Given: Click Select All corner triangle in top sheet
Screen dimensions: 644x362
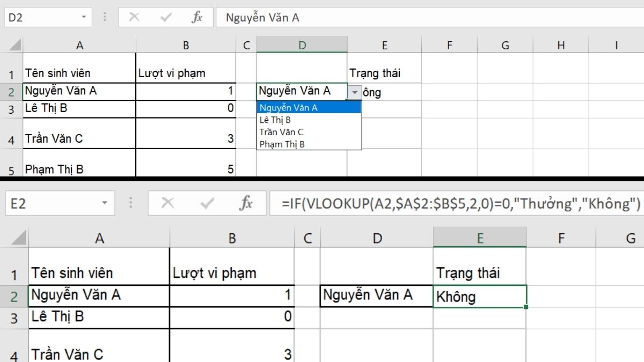Looking at the screenshot, I should 14,45.
